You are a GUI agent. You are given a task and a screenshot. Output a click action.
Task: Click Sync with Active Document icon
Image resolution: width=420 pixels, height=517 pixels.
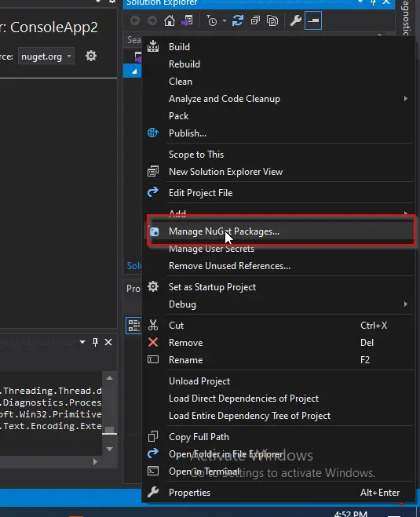(x=238, y=20)
